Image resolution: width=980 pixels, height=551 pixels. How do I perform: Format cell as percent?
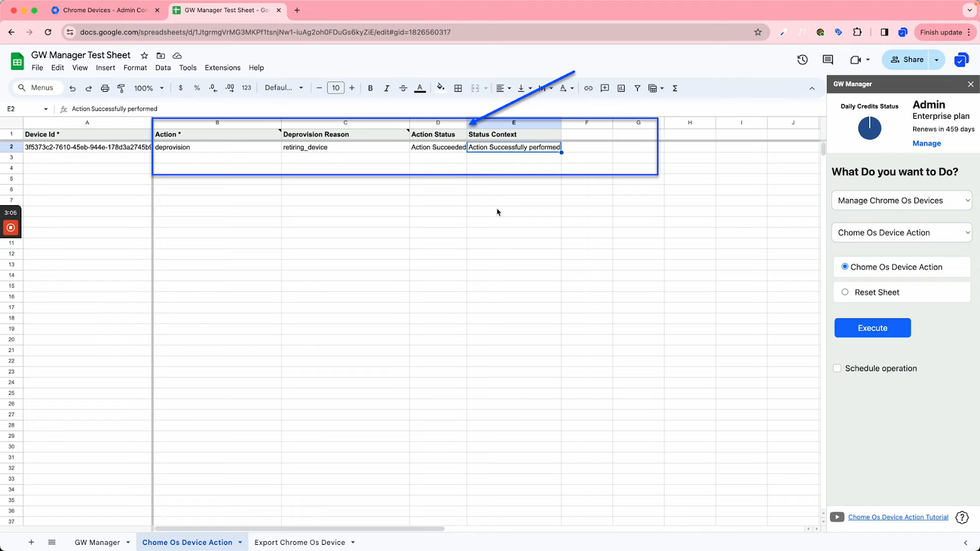tap(197, 88)
